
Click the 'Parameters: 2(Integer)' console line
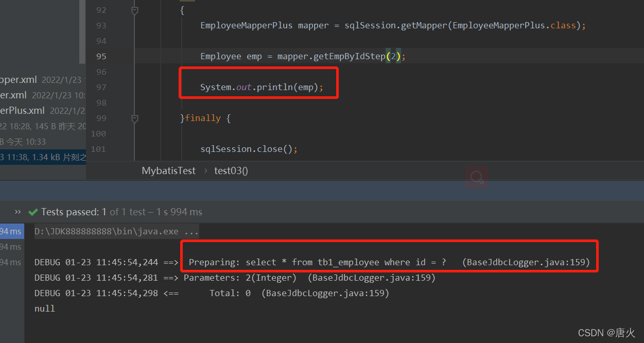tap(240, 278)
